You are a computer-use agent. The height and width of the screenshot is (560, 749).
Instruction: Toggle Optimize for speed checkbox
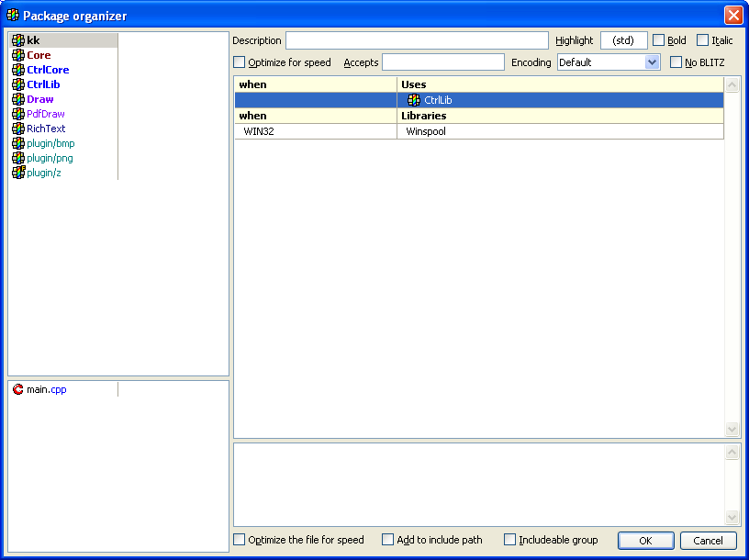click(240, 62)
